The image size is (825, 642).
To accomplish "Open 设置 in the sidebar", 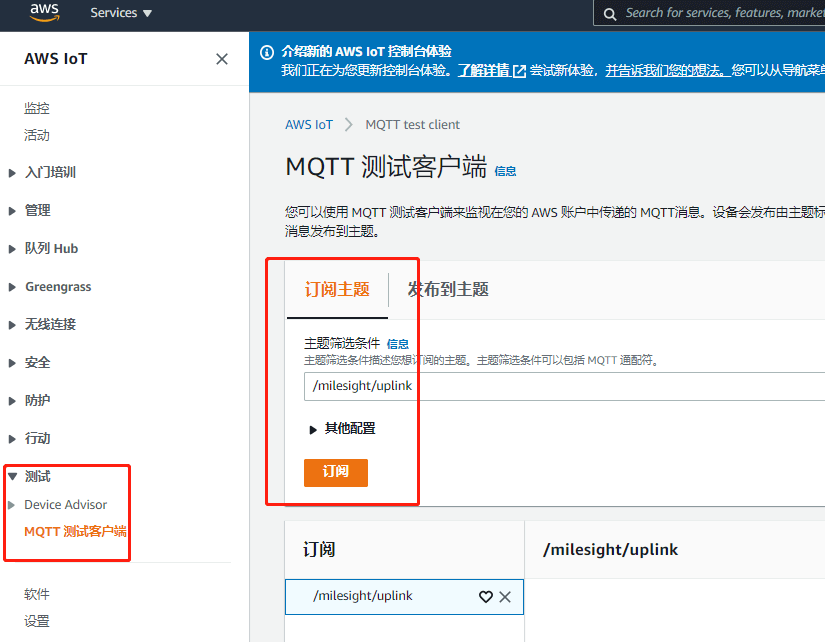I will [37, 621].
